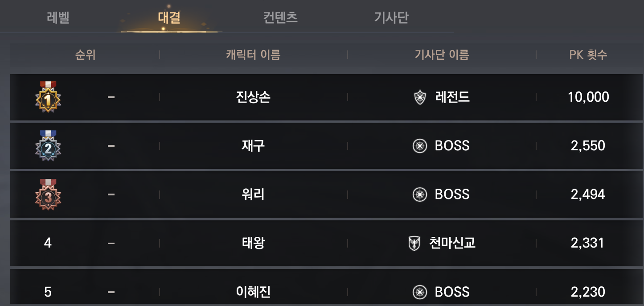The width and height of the screenshot is (644, 306).
Task: Click the 천마신교 guild name
Action: pyautogui.click(x=451, y=243)
